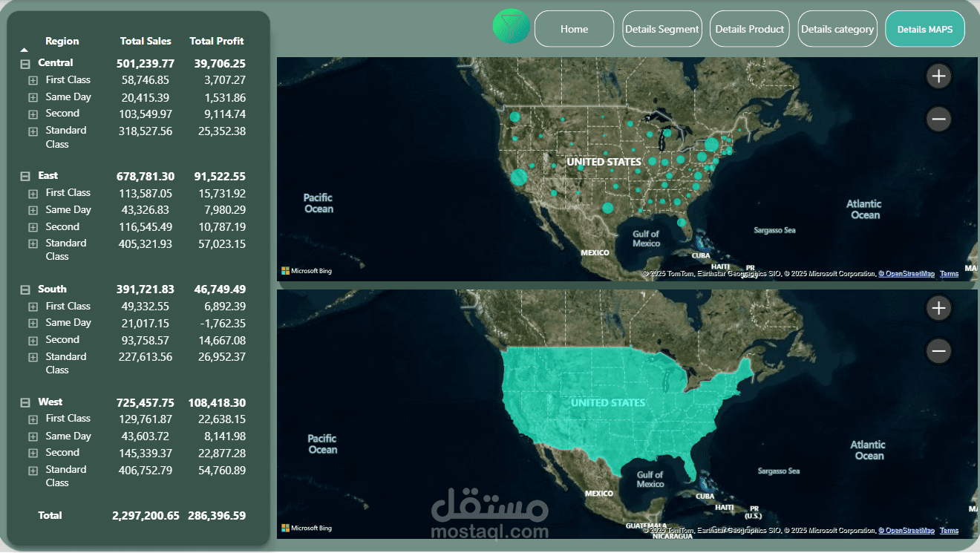This screenshot has width=980, height=553.
Task: Open OpenStreetMap link on upper map
Action: click(906, 274)
